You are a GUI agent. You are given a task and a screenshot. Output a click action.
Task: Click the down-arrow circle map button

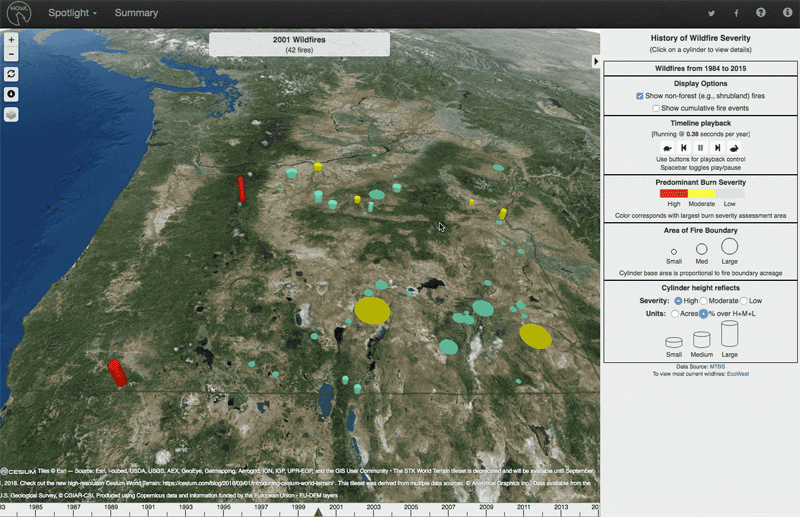point(11,94)
